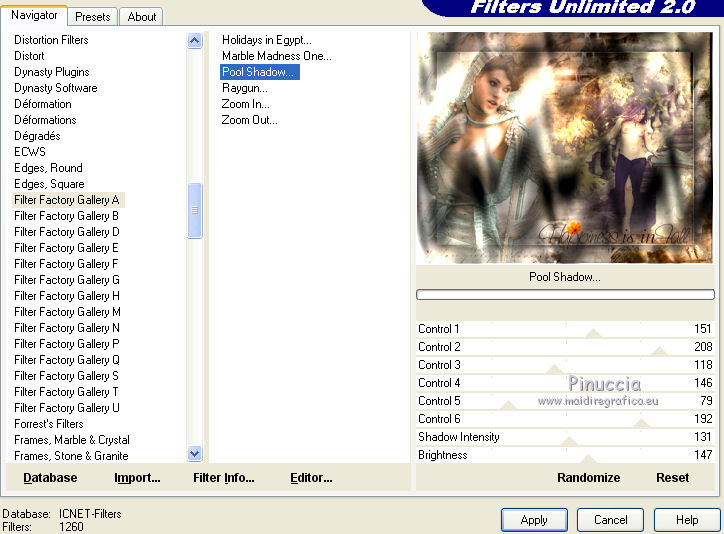Click the filter preview image
This screenshot has width=724, height=534.
click(x=565, y=148)
